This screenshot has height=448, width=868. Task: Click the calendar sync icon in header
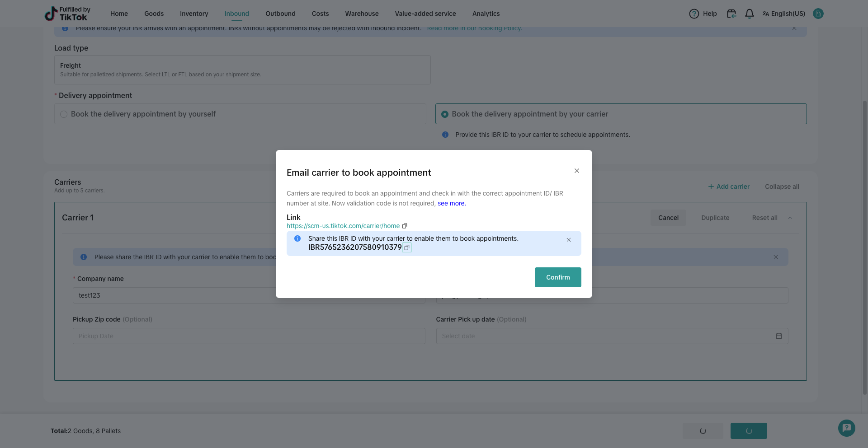[x=731, y=14]
